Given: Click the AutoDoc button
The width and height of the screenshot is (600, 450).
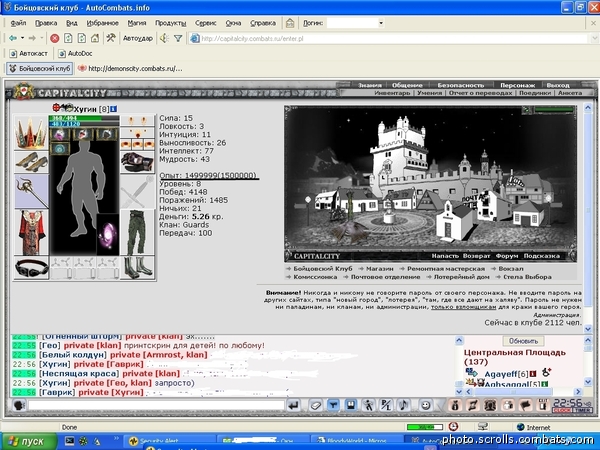Looking at the screenshot, I should click(x=75, y=54).
